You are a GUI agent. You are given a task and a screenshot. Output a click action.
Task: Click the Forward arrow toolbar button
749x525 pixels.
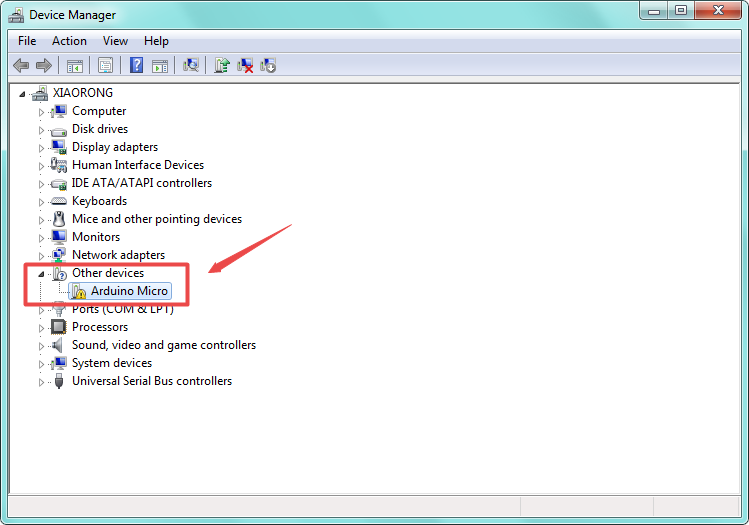pos(44,65)
